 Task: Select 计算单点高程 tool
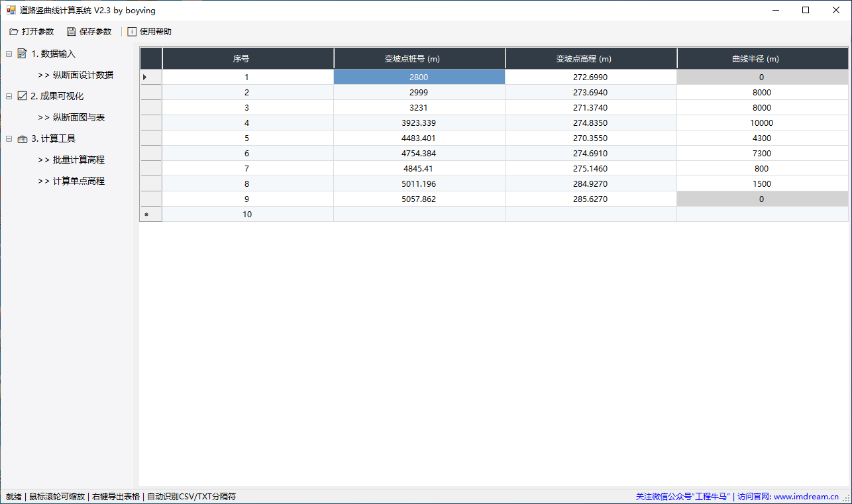pyautogui.click(x=79, y=181)
